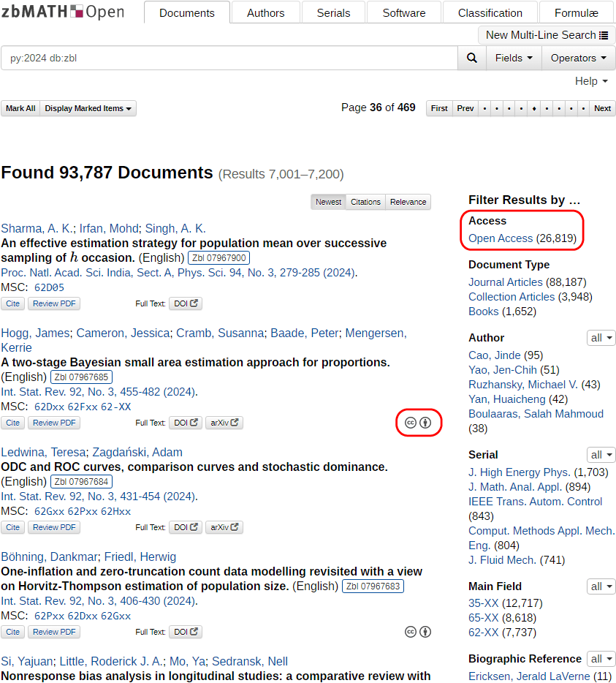Open Author filter 'all' dropdown

coord(601,338)
